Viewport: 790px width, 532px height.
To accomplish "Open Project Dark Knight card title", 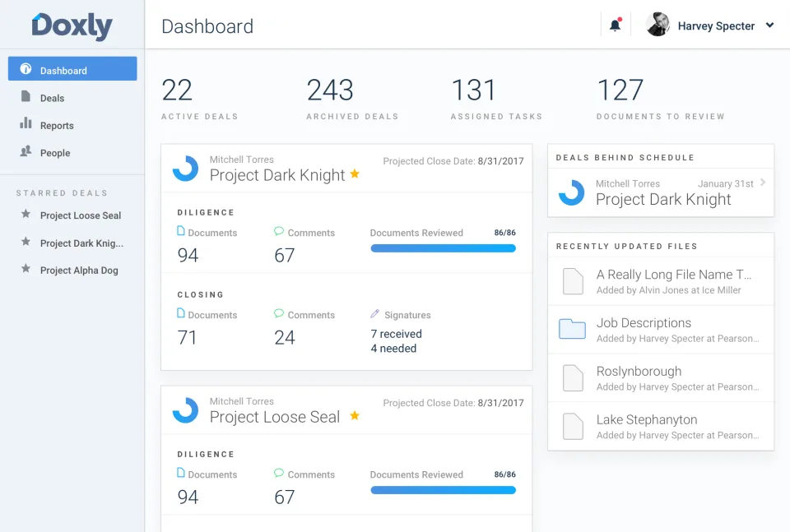I will coord(277,175).
